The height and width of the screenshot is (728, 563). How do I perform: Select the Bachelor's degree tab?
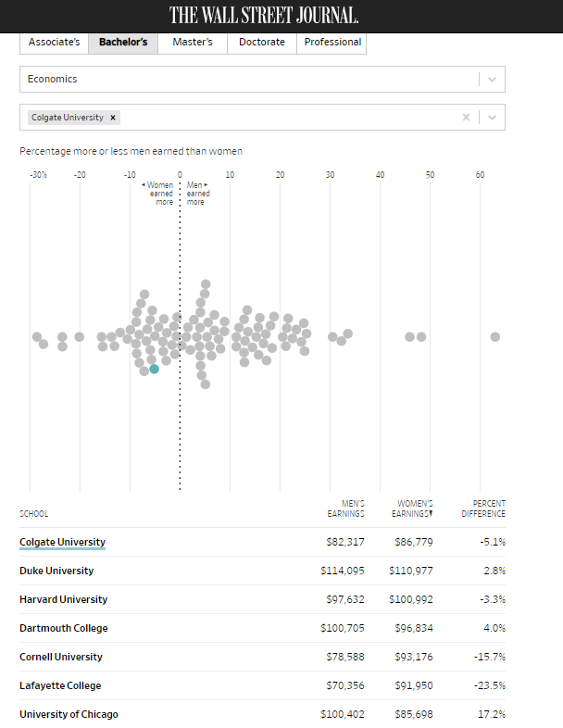coord(123,43)
